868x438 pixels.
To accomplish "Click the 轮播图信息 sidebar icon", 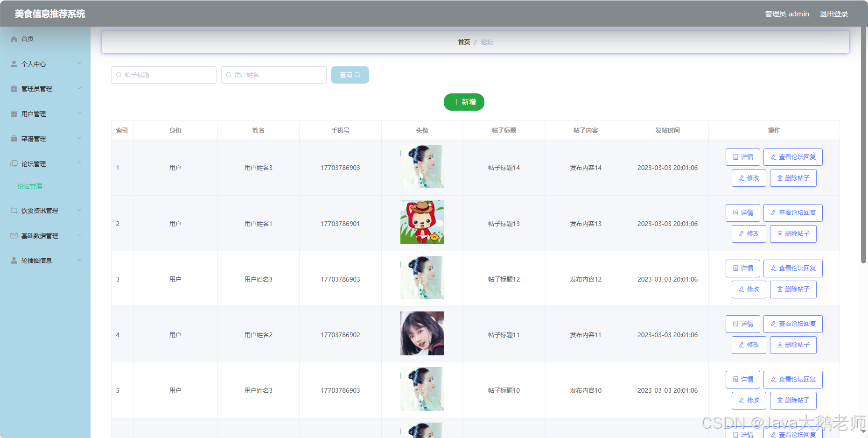I will (14, 260).
